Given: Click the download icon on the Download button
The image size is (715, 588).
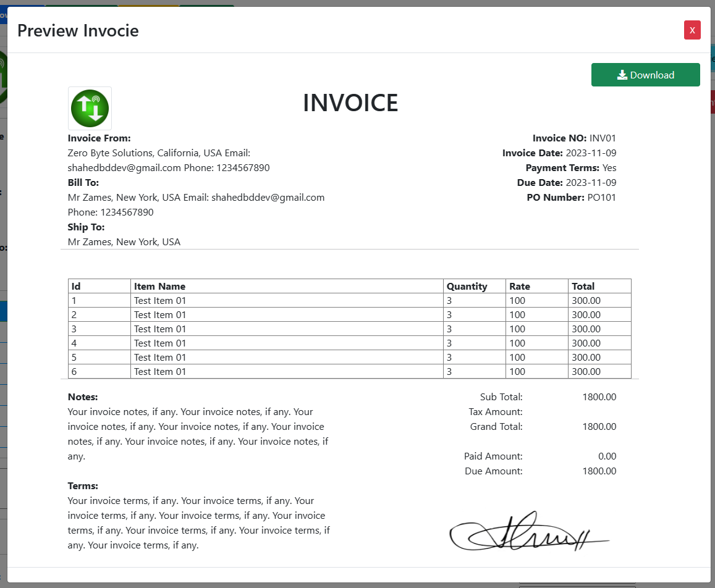Looking at the screenshot, I should (x=621, y=74).
